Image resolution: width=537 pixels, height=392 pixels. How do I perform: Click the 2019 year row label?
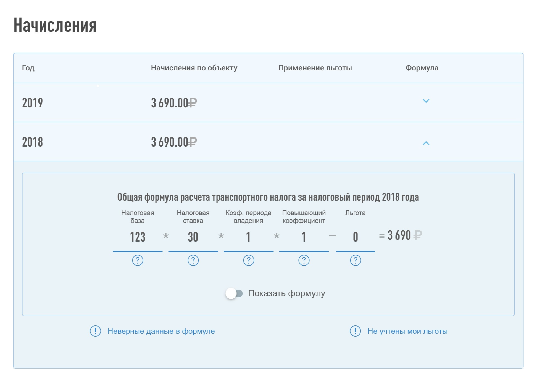(33, 103)
